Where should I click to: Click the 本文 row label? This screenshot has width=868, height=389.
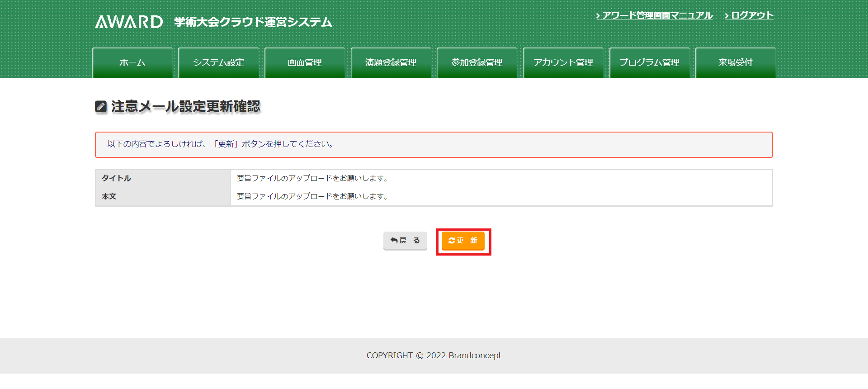pyautogui.click(x=163, y=197)
